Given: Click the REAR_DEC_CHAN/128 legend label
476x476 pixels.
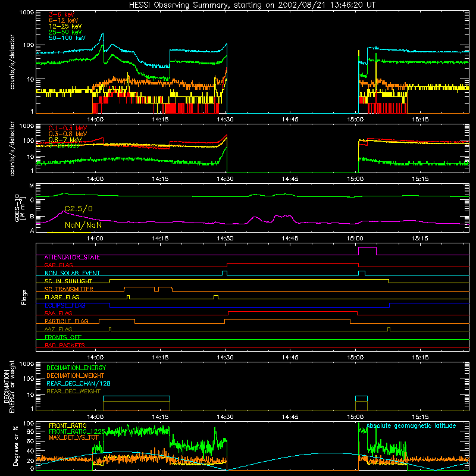Looking at the screenshot, I should point(79,384).
